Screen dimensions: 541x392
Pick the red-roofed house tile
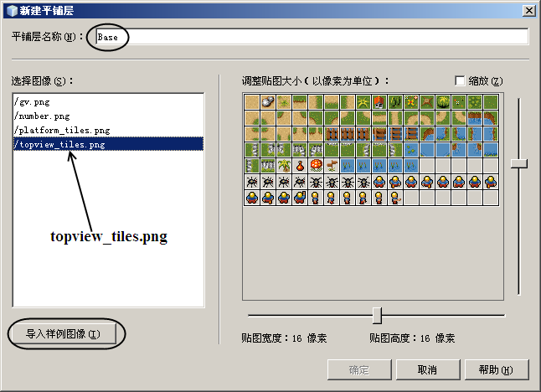tap(379, 102)
